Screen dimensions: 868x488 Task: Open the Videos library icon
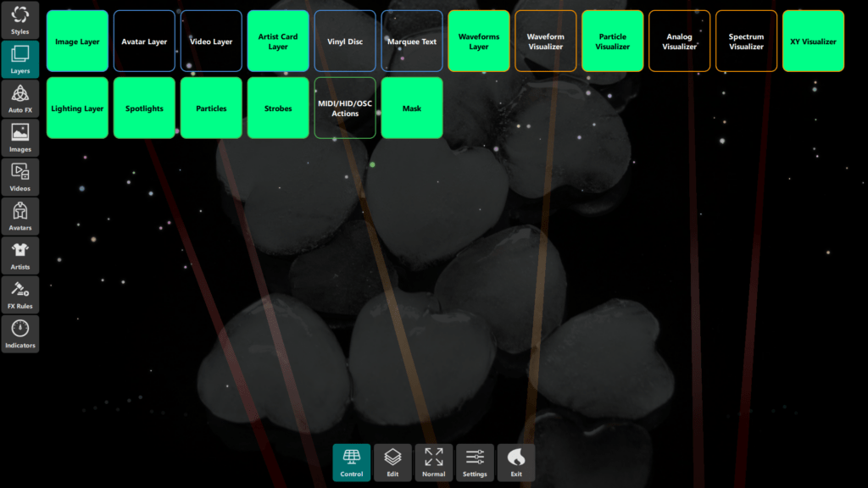19,177
